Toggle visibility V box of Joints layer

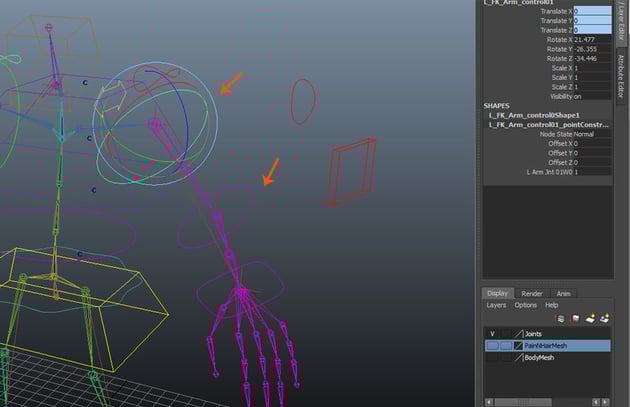coord(492,334)
